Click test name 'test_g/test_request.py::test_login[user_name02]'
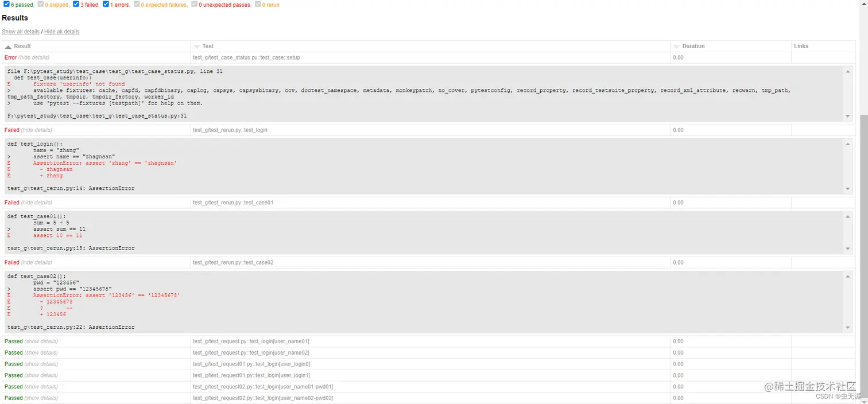Image resolution: width=868 pixels, height=404 pixels. coord(251,353)
